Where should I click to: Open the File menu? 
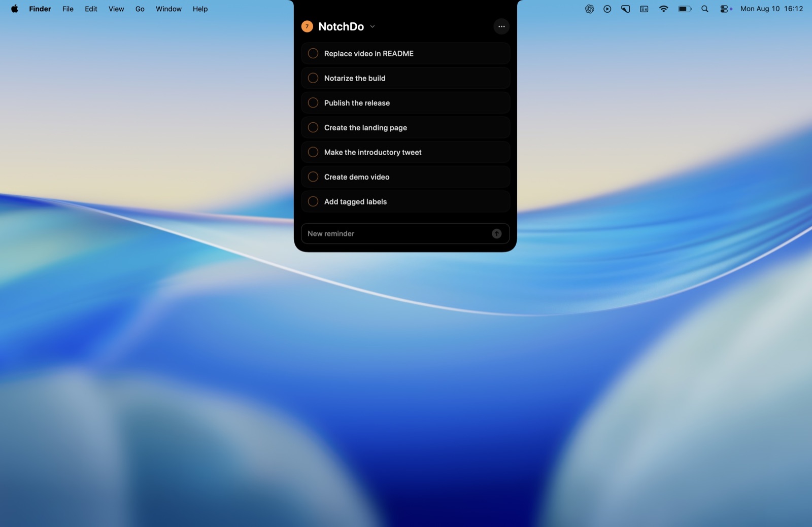click(x=68, y=9)
